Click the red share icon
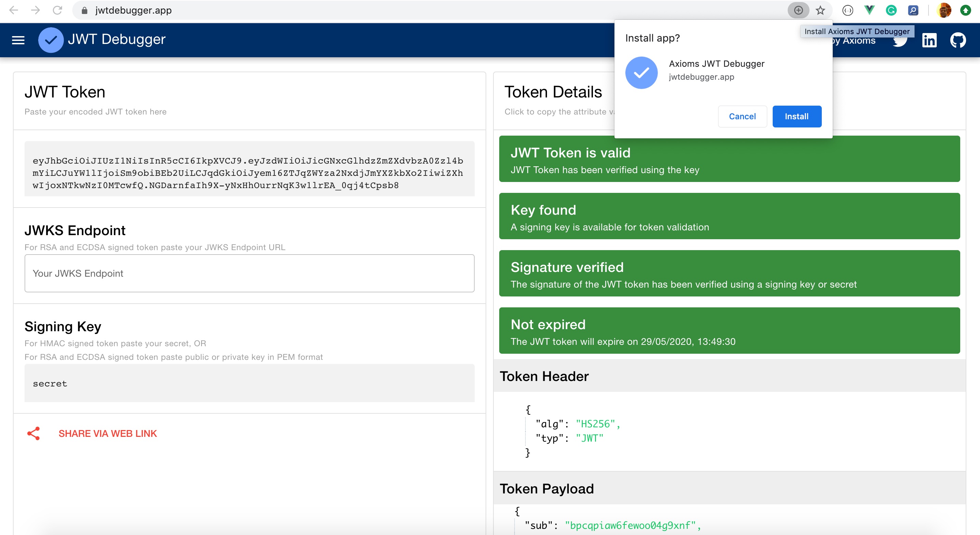 pos(33,433)
